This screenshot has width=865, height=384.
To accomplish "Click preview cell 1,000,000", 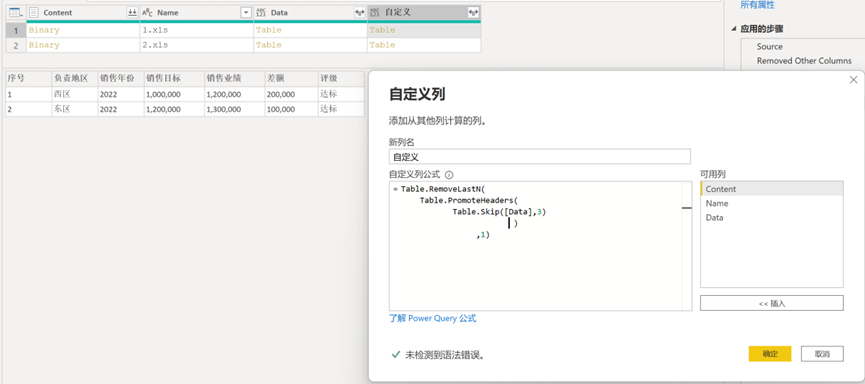I will tap(174, 94).
